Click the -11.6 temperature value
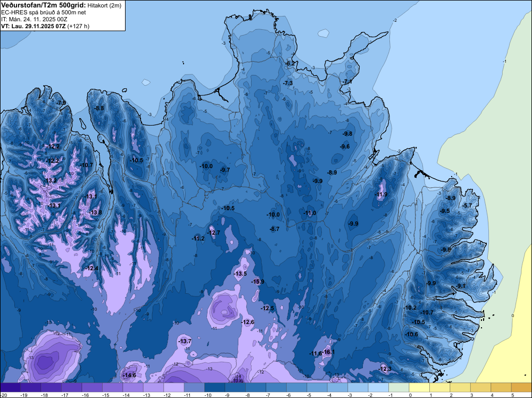The image size is (532, 398). 315,353
